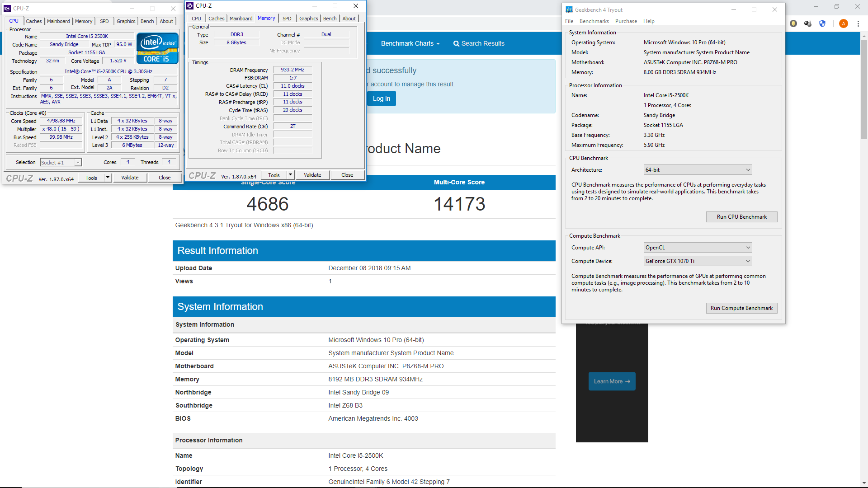Screen dimensions: 868x488
Task: Click Validate in processor CPU-Z window
Action: 130,178
